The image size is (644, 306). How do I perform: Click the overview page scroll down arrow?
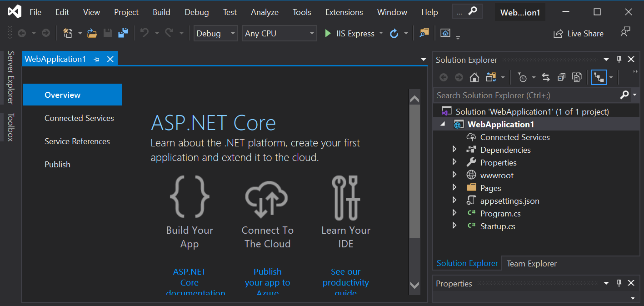pyautogui.click(x=414, y=285)
